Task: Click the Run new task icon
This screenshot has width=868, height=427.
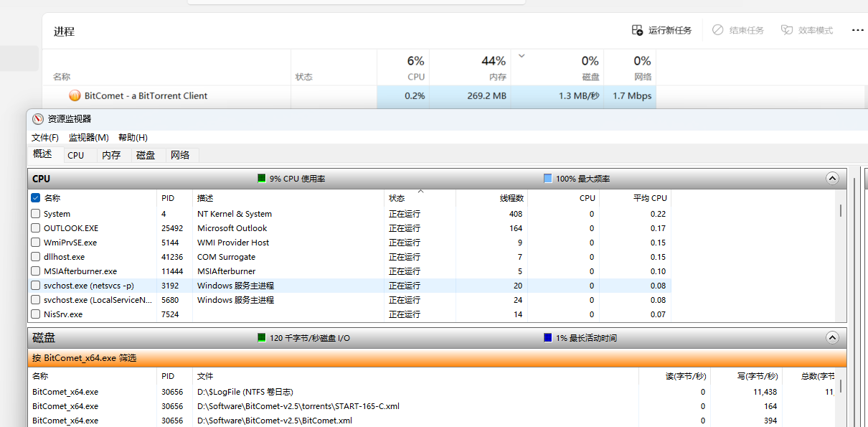Action: click(x=637, y=30)
